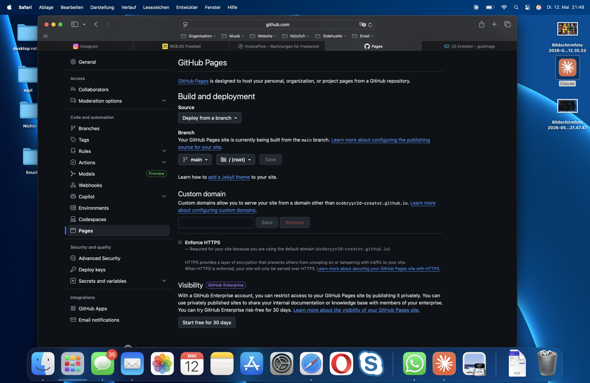Switch to Instagram tab

[x=86, y=46]
